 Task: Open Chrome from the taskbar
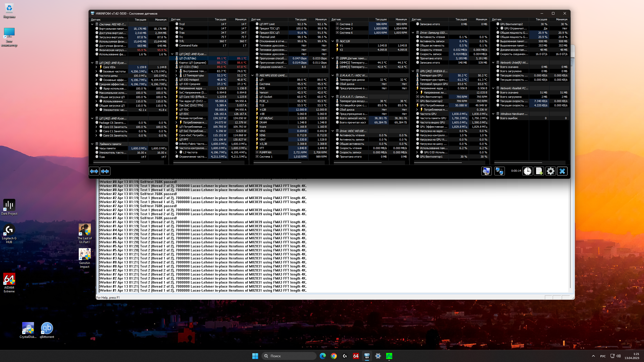coord(334,356)
